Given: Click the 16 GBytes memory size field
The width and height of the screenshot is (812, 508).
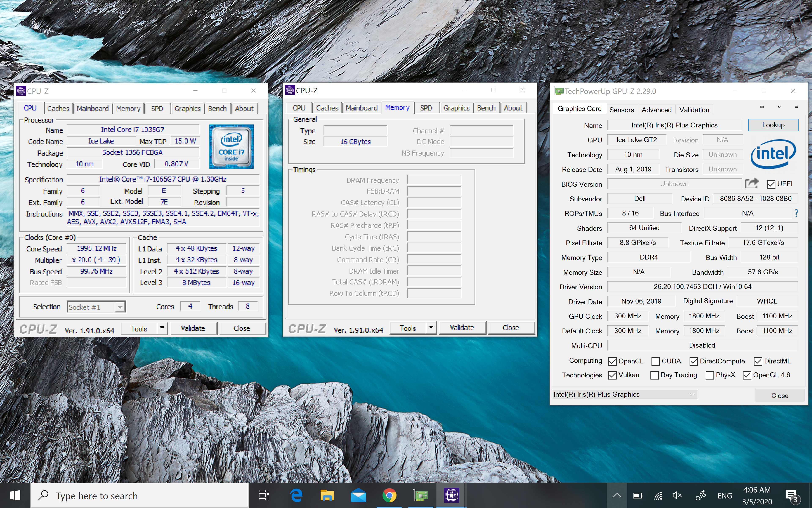Looking at the screenshot, I should pos(355,141).
